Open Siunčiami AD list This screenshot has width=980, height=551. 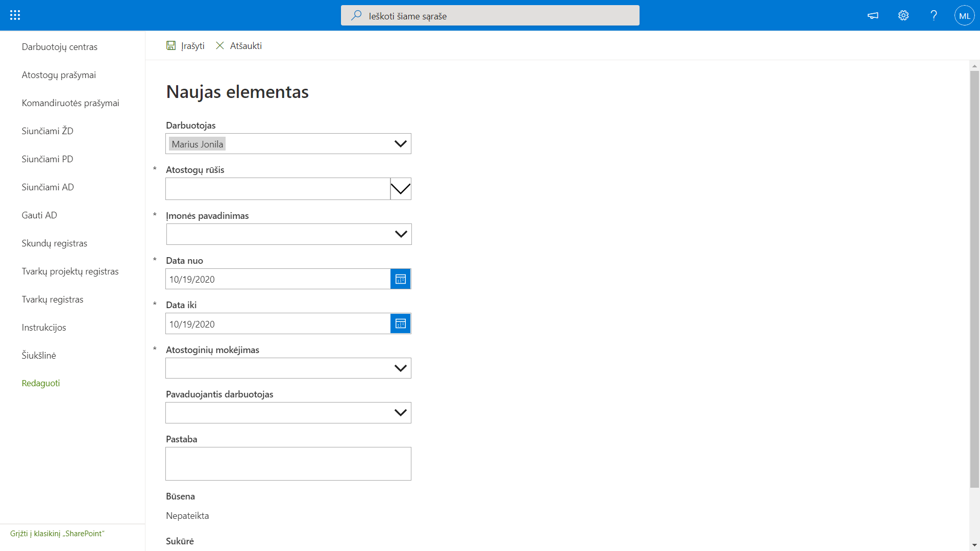click(x=47, y=187)
